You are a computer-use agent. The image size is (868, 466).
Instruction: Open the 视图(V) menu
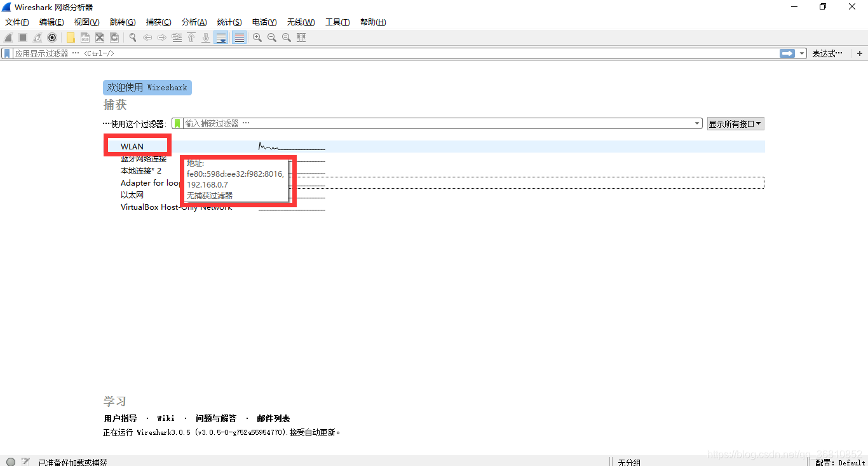click(87, 22)
